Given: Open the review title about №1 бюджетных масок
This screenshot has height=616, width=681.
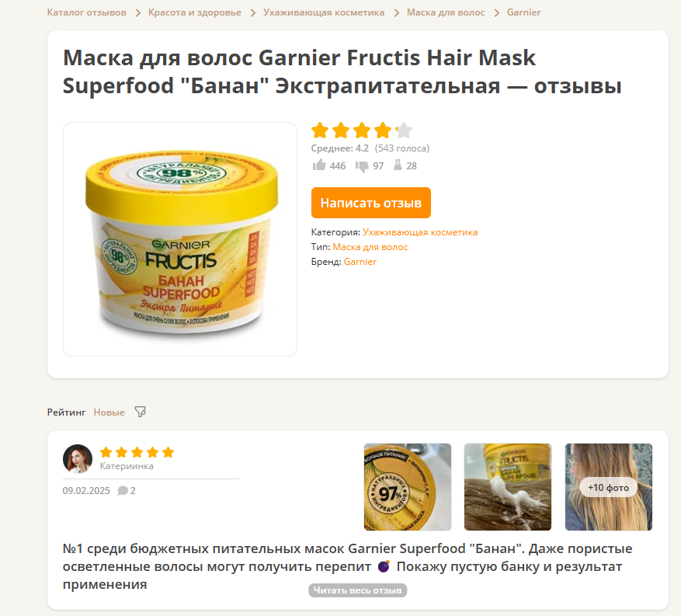Looking at the screenshot, I should tap(347, 566).
